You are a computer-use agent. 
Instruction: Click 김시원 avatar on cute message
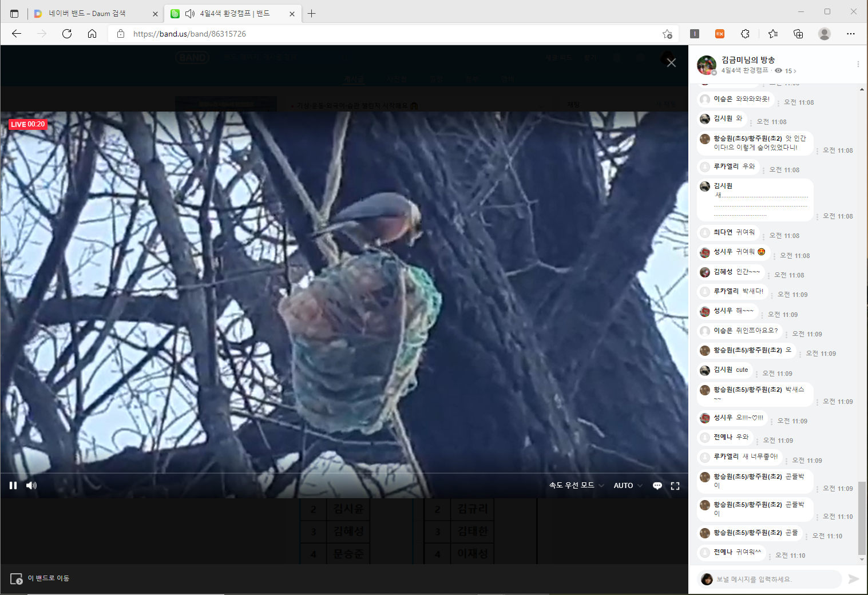pos(705,371)
